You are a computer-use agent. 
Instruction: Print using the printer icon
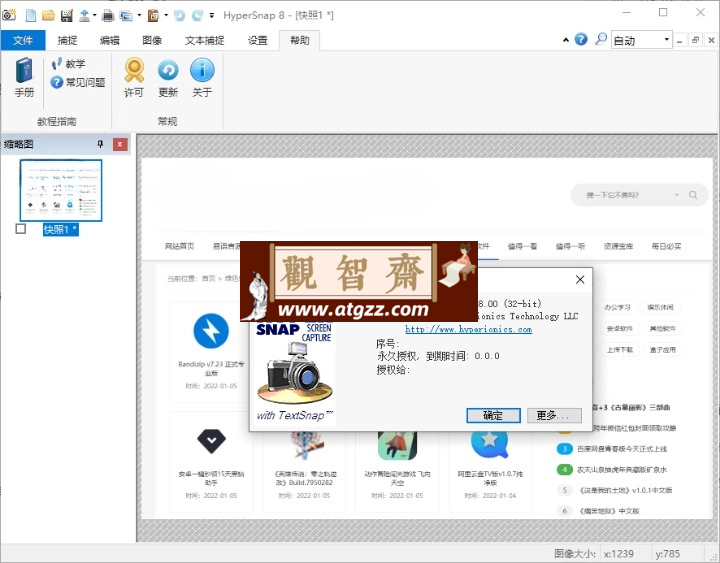[108, 15]
